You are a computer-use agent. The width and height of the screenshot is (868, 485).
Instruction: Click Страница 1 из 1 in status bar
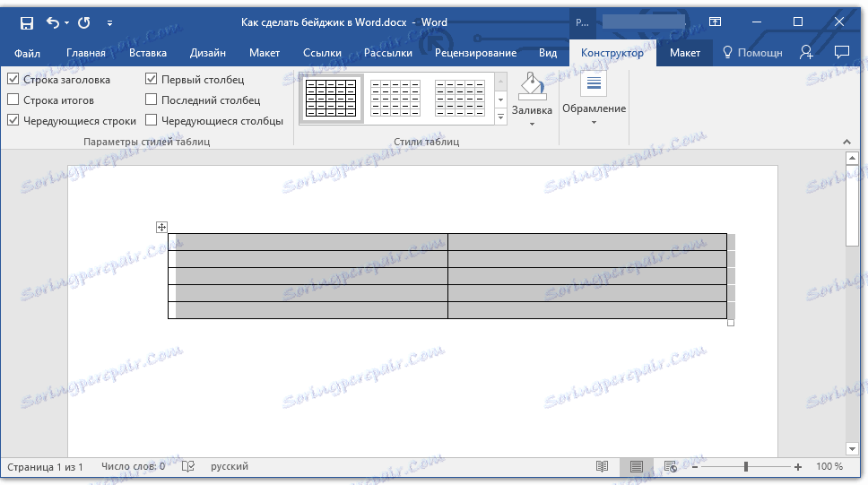46,467
